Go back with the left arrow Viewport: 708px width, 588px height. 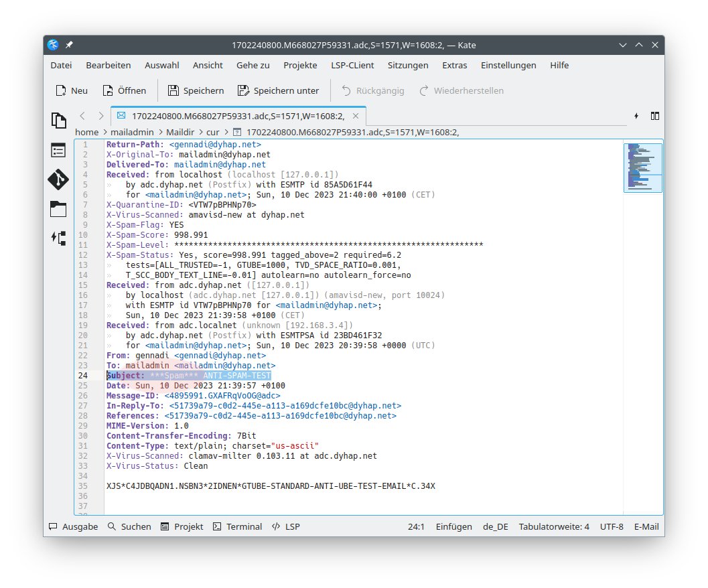[x=82, y=116]
